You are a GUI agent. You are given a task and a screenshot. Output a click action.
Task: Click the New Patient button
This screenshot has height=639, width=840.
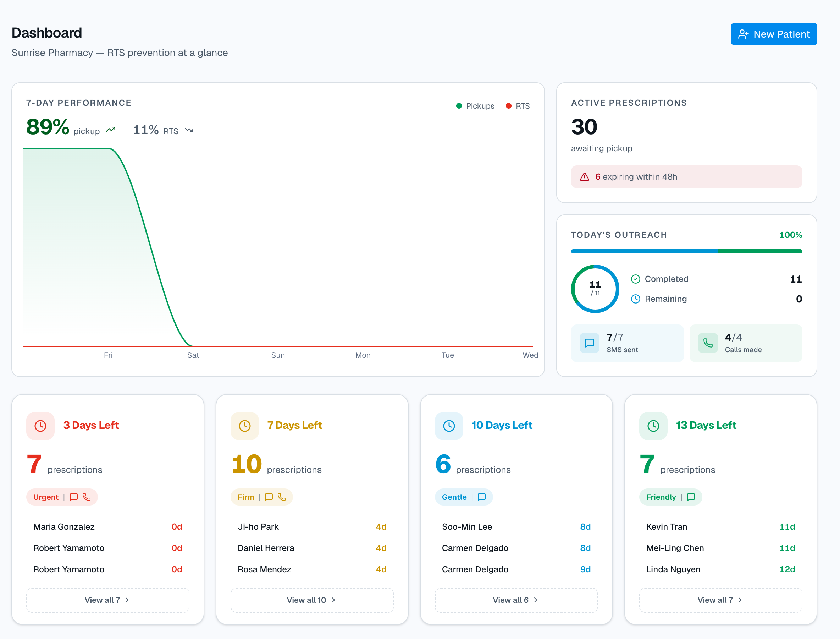[774, 34]
